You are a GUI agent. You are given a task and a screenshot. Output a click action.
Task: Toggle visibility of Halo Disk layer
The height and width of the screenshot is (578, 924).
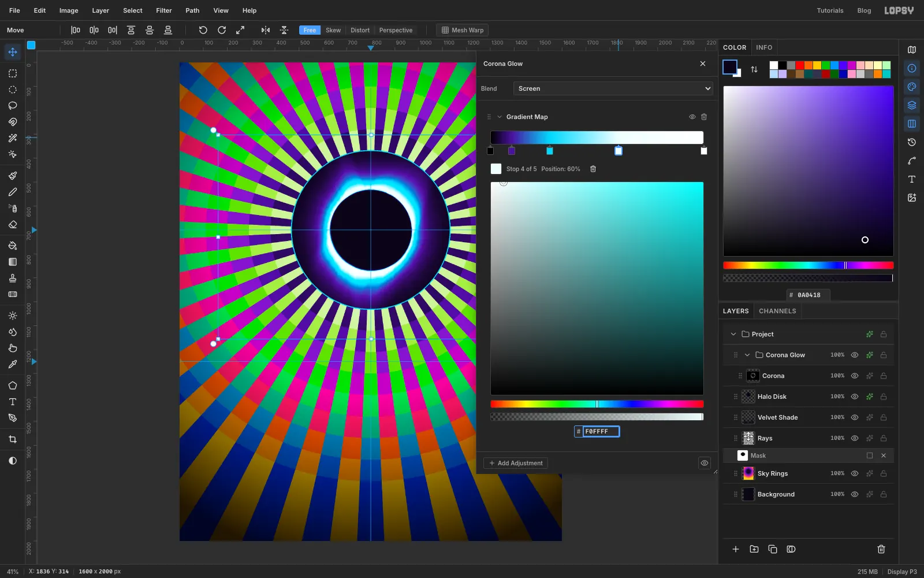(x=855, y=397)
